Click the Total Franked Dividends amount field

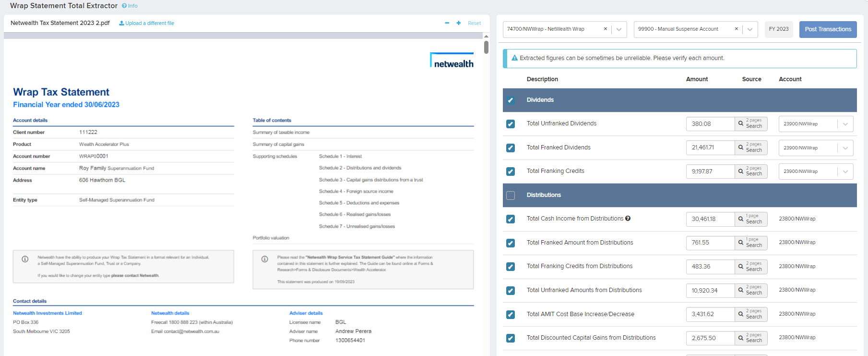pos(710,147)
